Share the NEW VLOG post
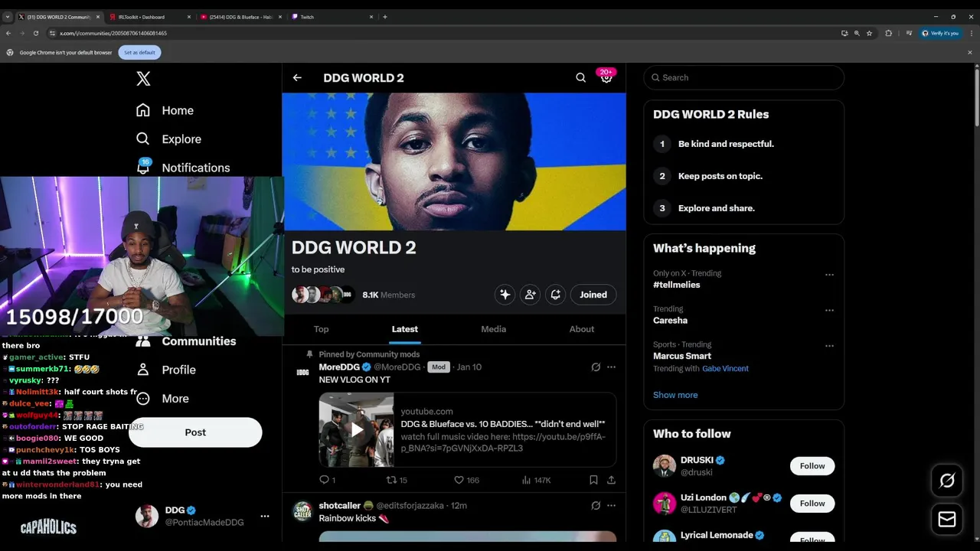 pyautogui.click(x=611, y=480)
